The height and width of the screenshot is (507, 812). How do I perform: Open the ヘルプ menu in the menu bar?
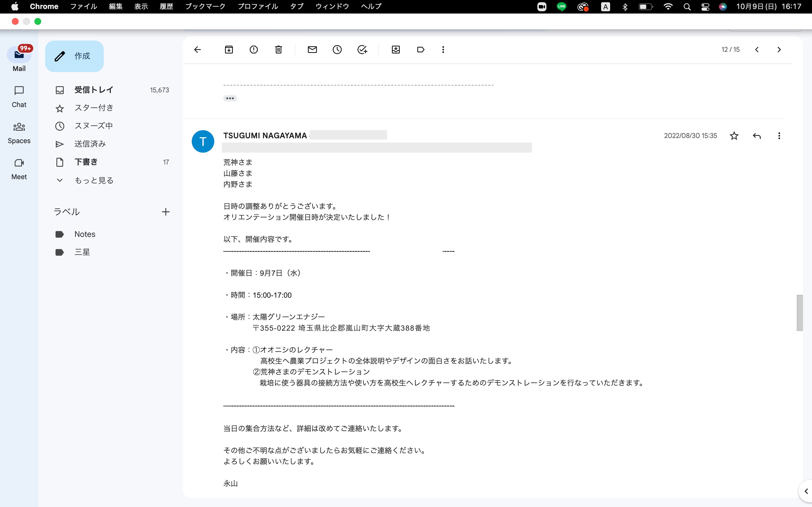click(x=370, y=6)
